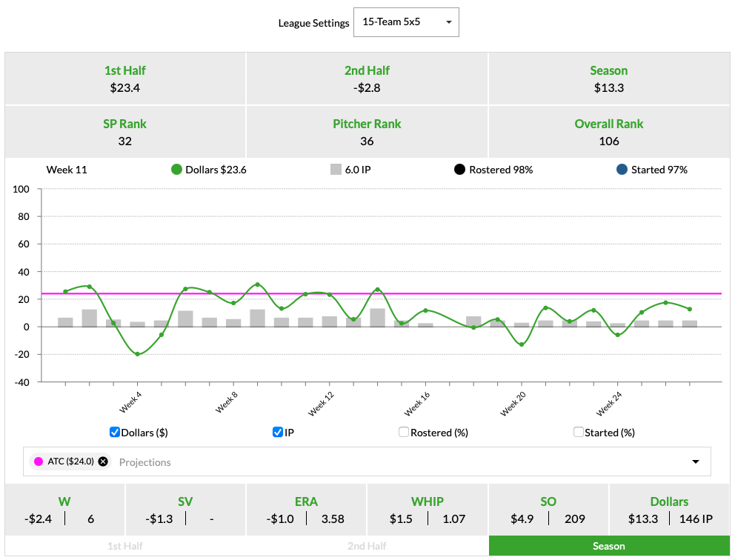The width and height of the screenshot is (735, 560).
Task: Switch to the 2nd Half tab
Action: [367, 546]
